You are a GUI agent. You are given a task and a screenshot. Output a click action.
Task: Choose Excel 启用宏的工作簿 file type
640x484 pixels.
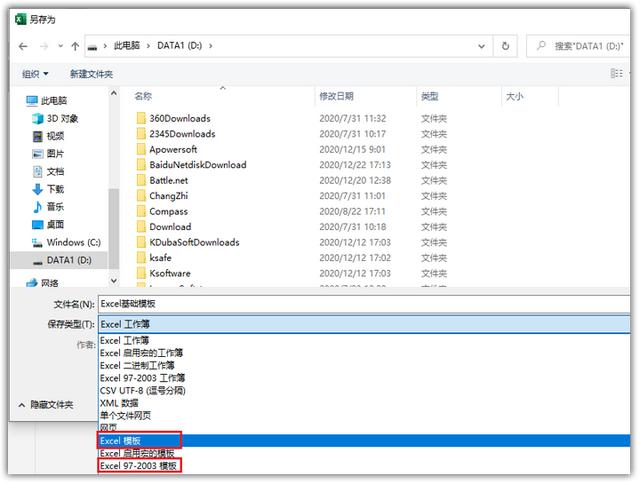tap(364, 353)
